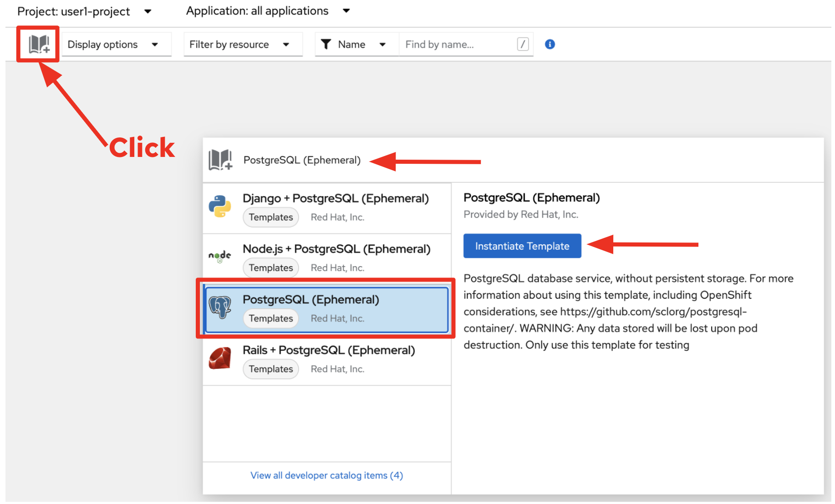Click the Python logo icon for Django

tap(220, 207)
